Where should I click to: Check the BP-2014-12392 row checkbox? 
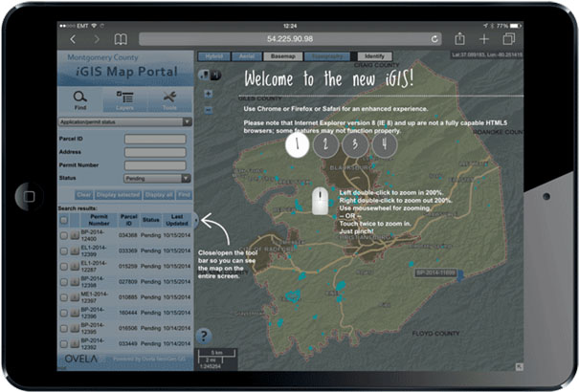[x=64, y=343]
